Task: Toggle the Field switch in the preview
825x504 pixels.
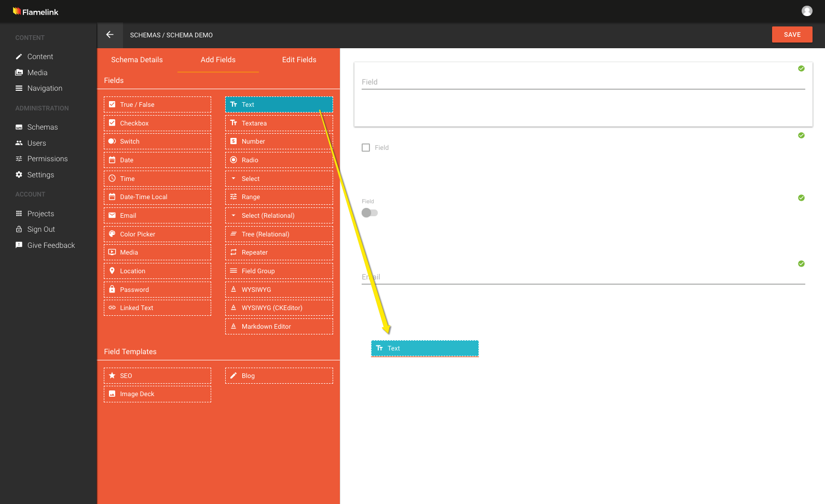Action: click(369, 213)
